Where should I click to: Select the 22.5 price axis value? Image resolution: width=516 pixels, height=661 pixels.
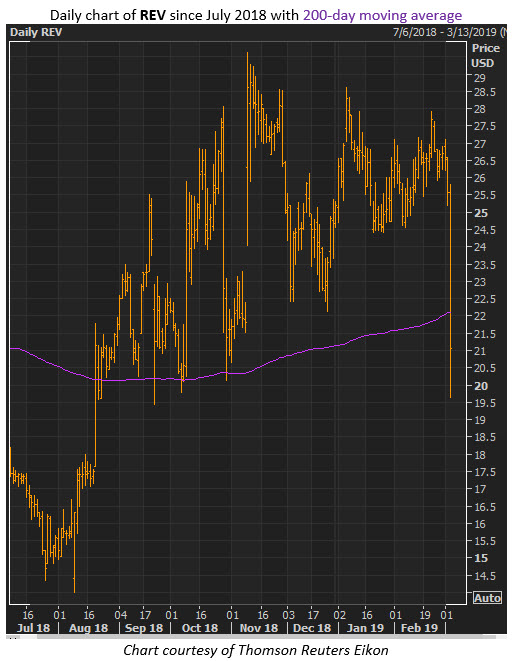[x=484, y=299]
